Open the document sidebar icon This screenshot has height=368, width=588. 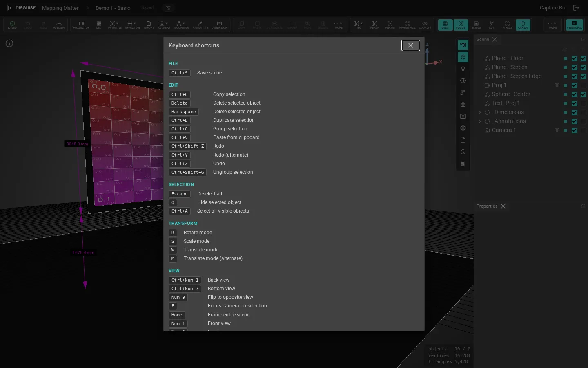click(x=463, y=140)
